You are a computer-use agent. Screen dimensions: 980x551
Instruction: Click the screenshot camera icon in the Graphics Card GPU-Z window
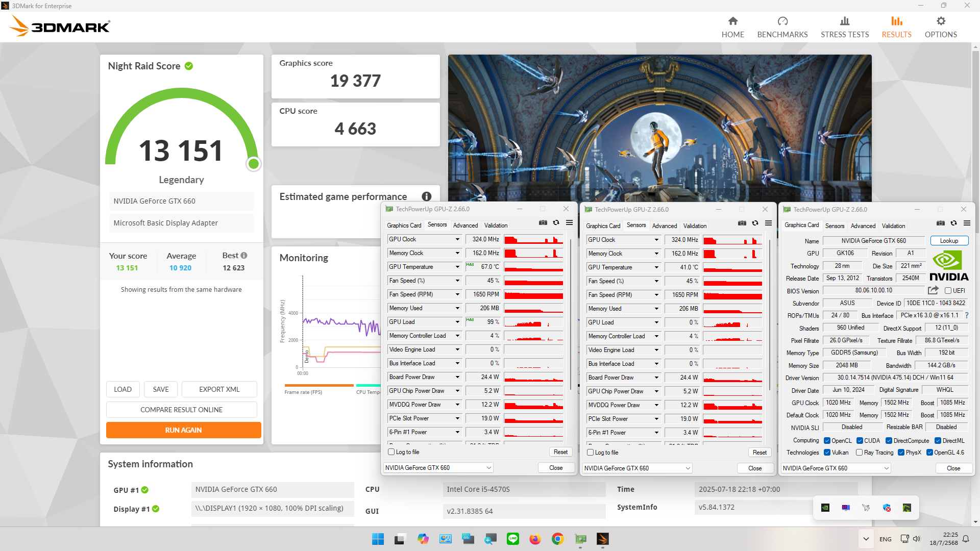point(940,223)
